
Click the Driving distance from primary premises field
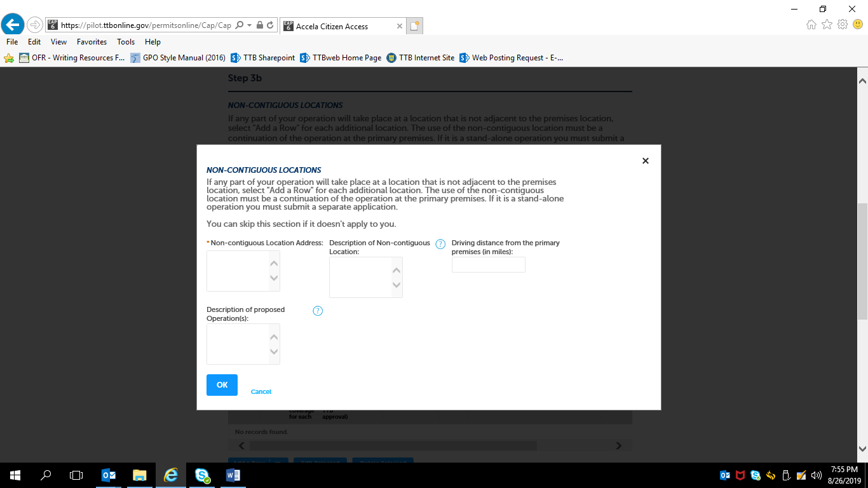click(489, 264)
